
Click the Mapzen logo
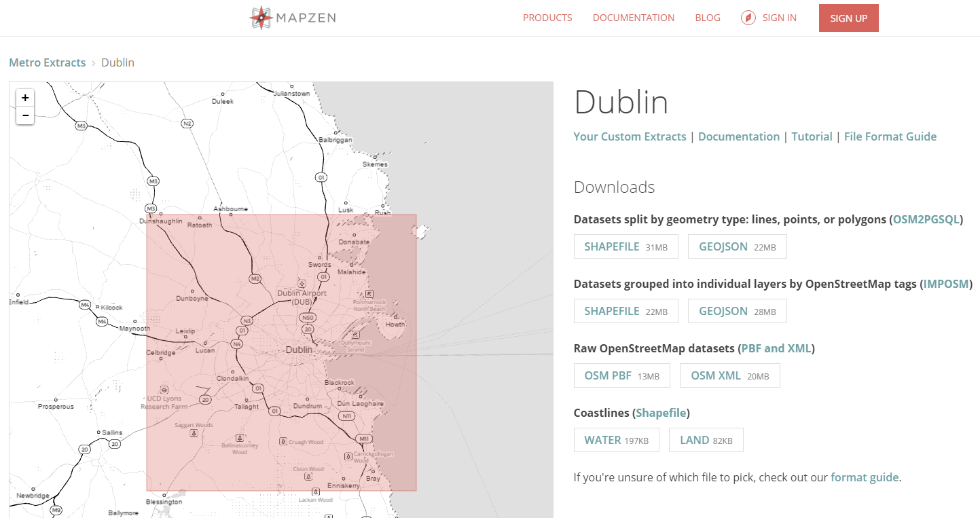pos(293,18)
